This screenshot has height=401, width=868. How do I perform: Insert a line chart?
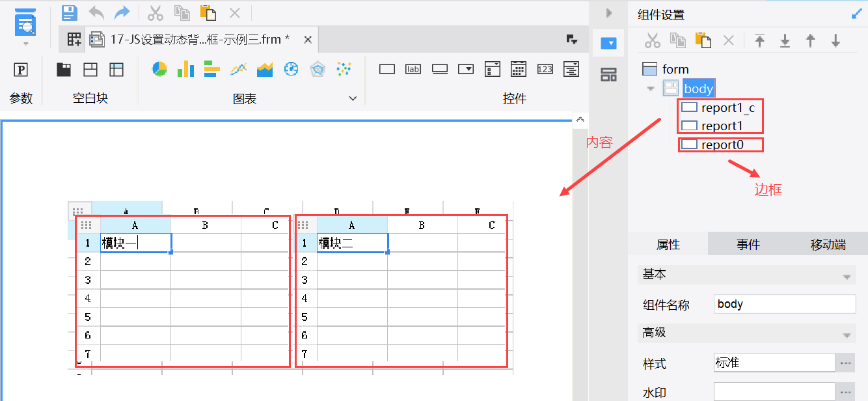point(239,68)
